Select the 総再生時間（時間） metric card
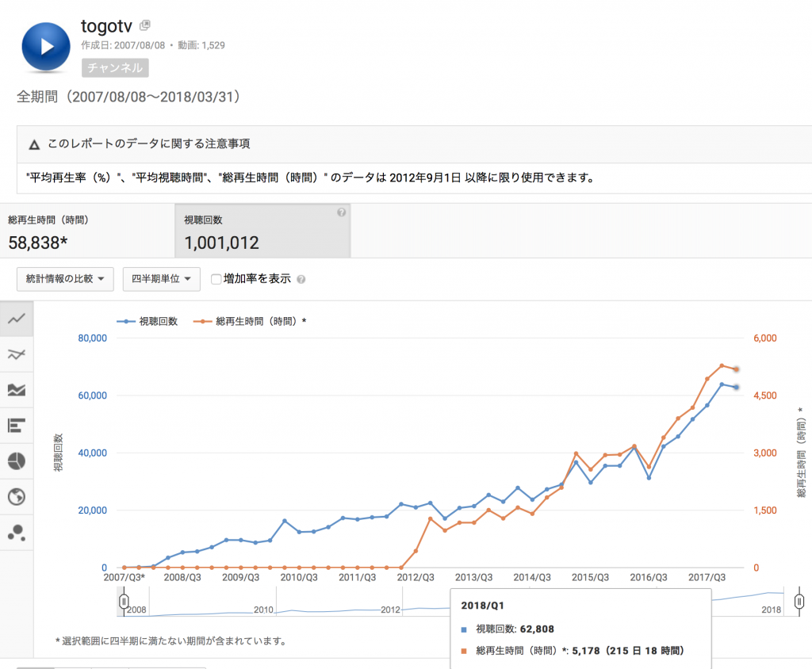Viewport: 812px width, 669px height. click(87, 231)
